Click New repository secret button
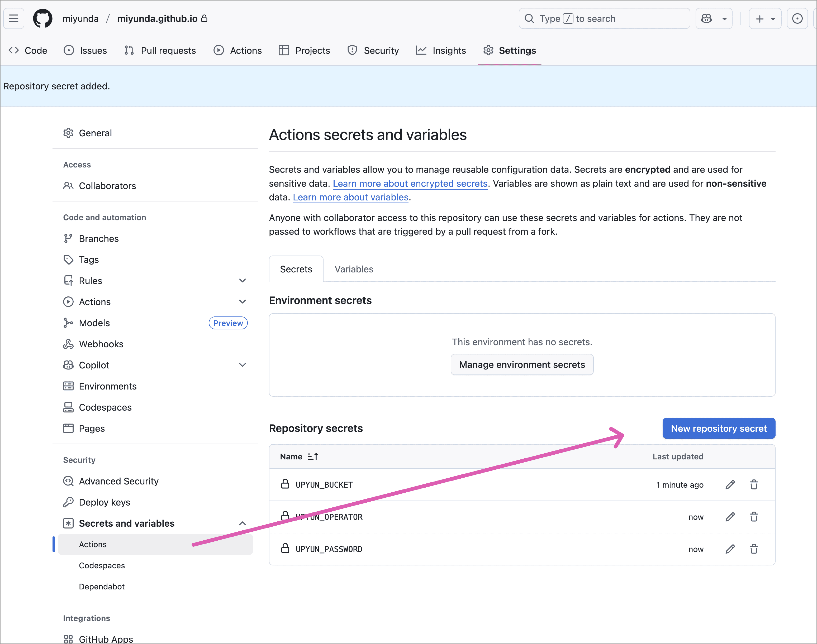Image resolution: width=817 pixels, height=644 pixels. coord(719,428)
